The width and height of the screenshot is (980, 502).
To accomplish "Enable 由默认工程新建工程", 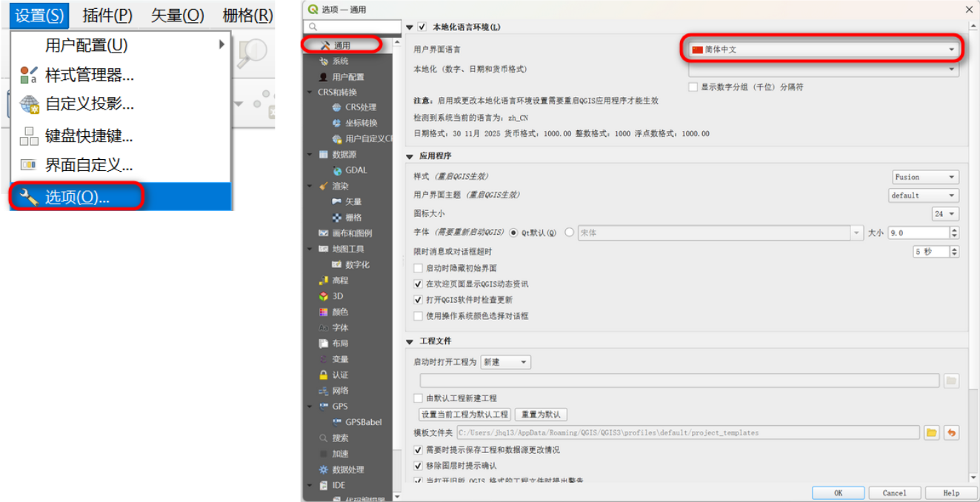I will tap(419, 398).
